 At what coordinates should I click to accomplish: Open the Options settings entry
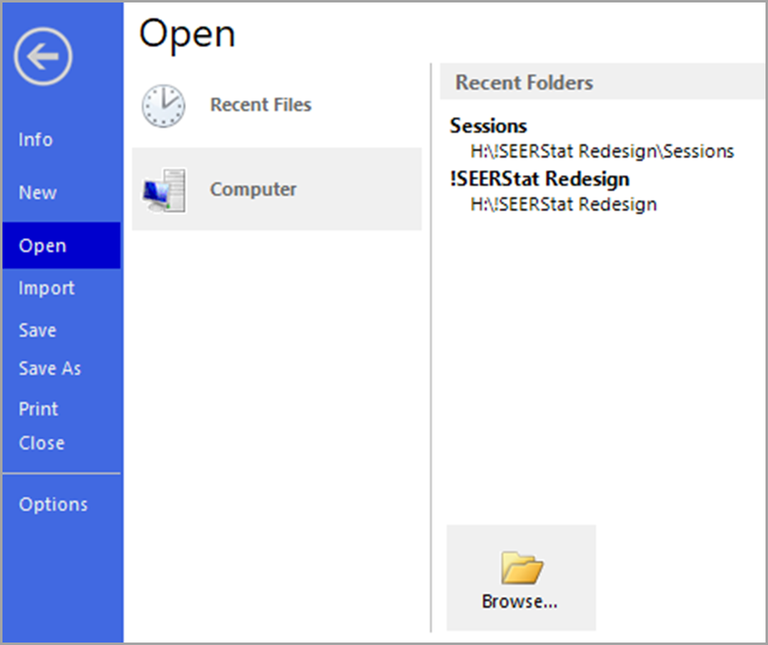click(53, 505)
